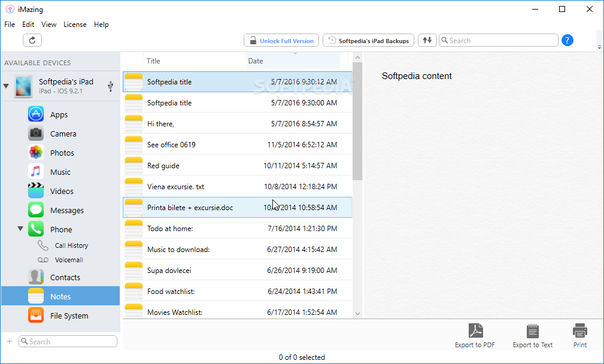Click the note icon for Supa dovlecei
Image resolution: width=604 pixels, height=364 pixels.
point(133,271)
